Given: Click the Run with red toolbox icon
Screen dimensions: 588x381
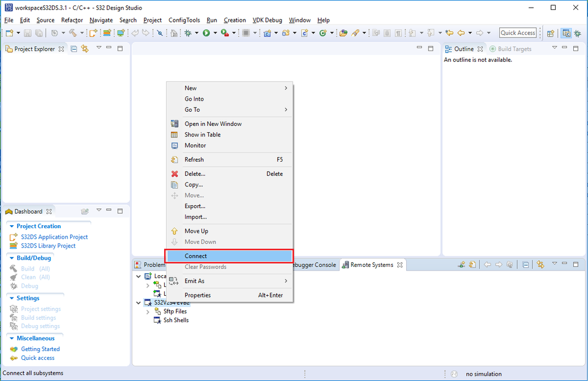Looking at the screenshot, I should click(x=225, y=33).
